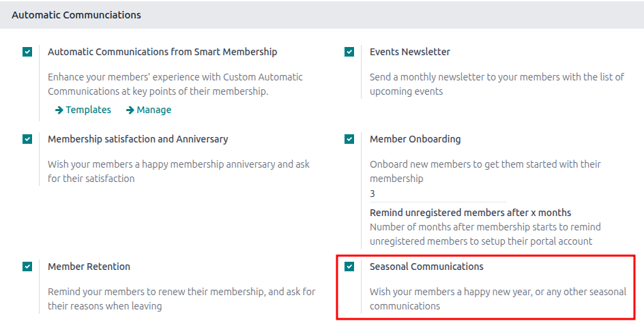Select the Member Onboarding title label

(x=415, y=139)
